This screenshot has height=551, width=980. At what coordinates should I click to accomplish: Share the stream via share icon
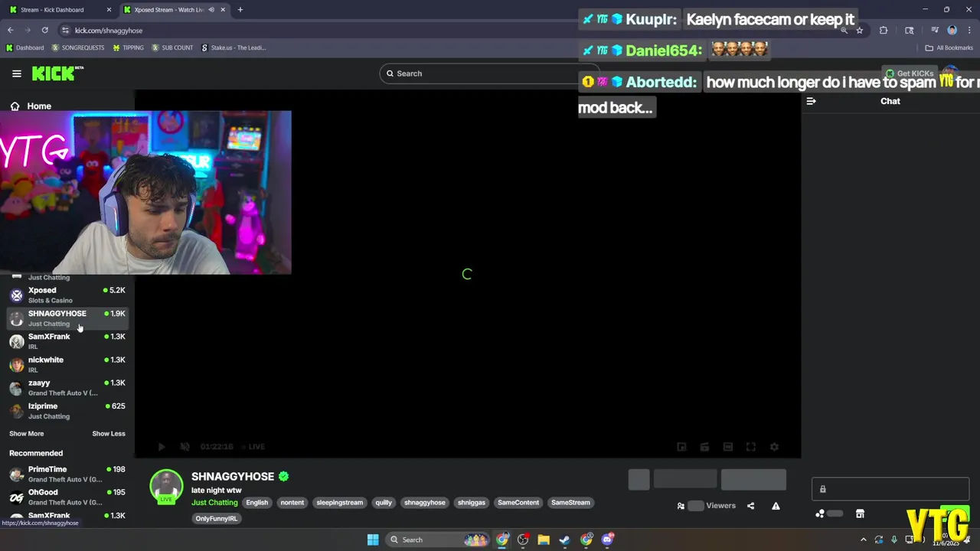tap(750, 506)
